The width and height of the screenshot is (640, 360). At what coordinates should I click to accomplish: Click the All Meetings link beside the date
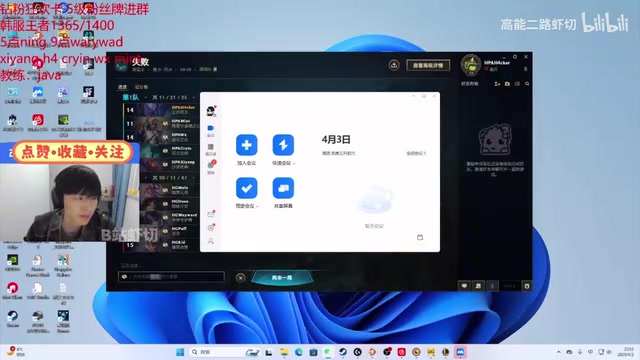416,153
